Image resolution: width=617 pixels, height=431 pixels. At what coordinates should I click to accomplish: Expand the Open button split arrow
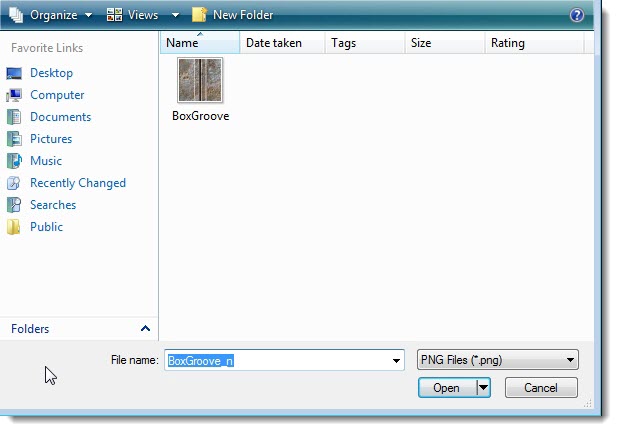click(483, 388)
